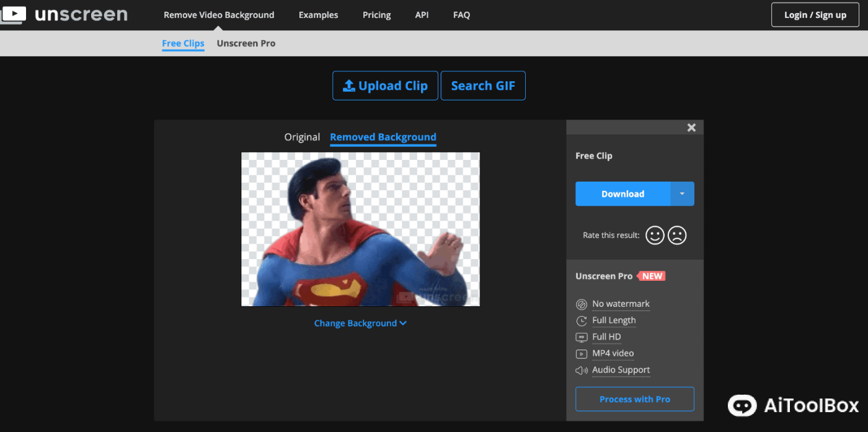The image size is (868, 432).
Task: Open the Pricing menu item
Action: click(x=376, y=15)
